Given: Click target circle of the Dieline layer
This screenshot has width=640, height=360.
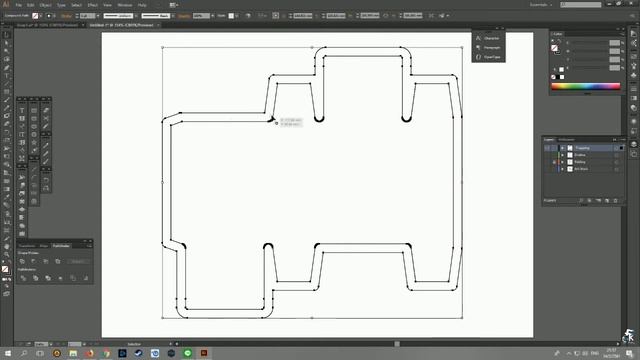Looking at the screenshot, I should (x=616, y=155).
